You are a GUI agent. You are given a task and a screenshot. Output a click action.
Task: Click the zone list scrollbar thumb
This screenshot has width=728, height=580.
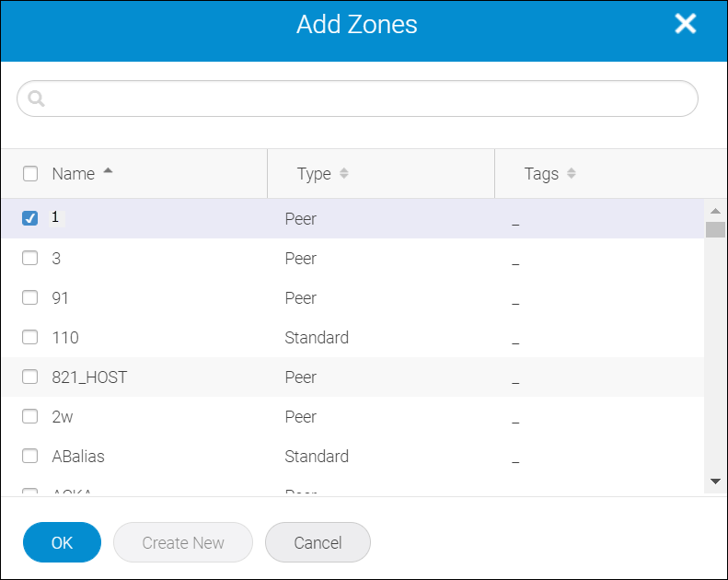715,229
